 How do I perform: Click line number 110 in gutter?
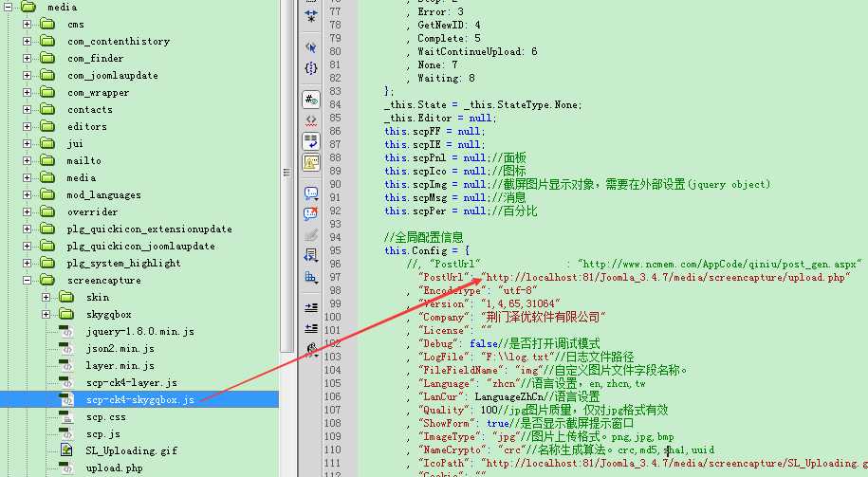(332, 449)
